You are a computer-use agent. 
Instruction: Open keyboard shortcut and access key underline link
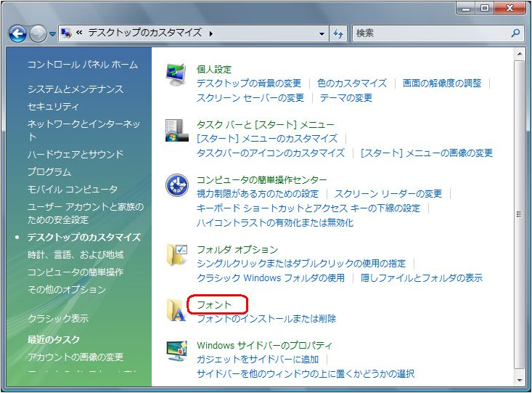coord(308,208)
